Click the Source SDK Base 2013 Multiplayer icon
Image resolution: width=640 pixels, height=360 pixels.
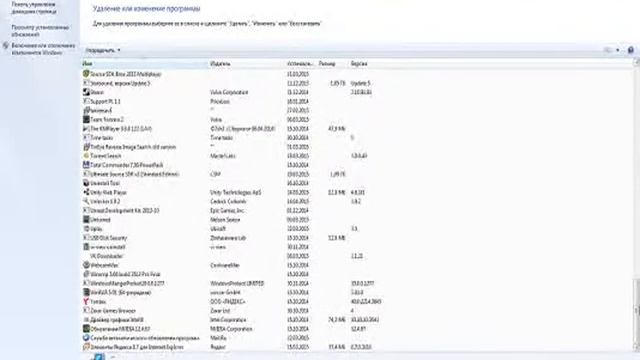[86, 74]
